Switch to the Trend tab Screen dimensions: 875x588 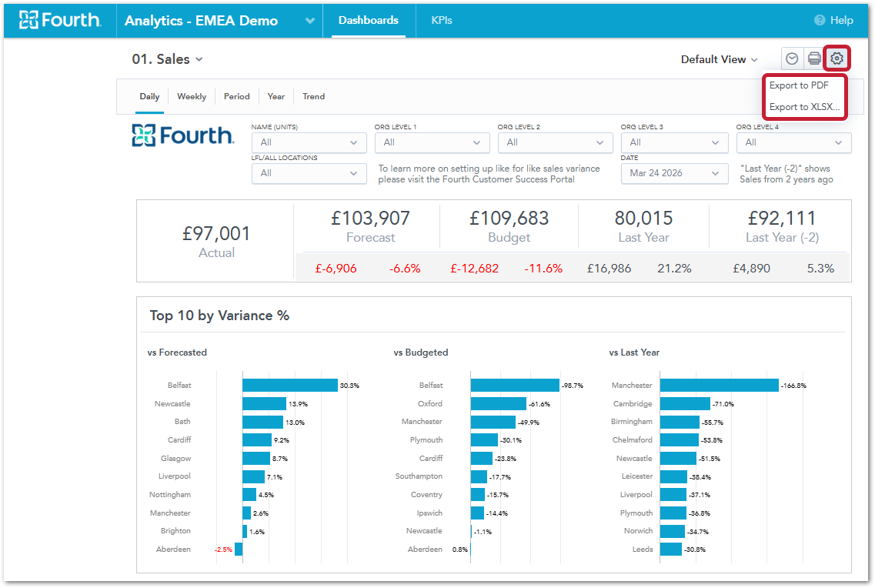coord(313,96)
